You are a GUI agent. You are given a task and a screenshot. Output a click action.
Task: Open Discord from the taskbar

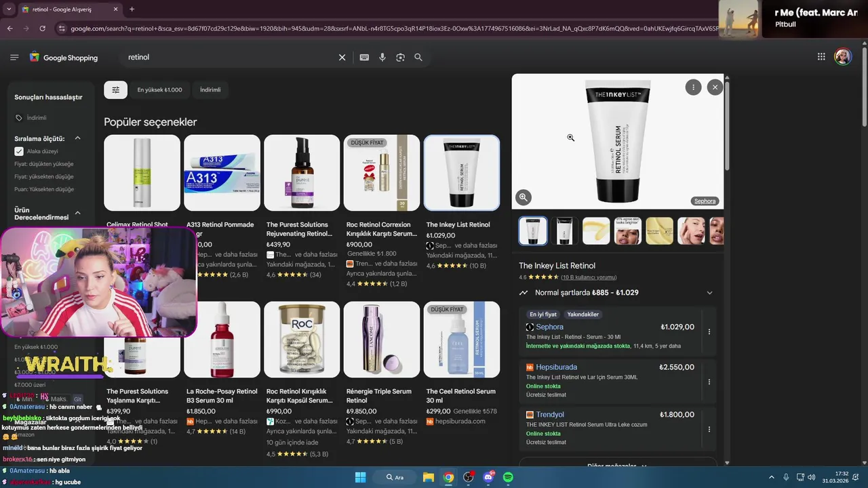click(488, 477)
